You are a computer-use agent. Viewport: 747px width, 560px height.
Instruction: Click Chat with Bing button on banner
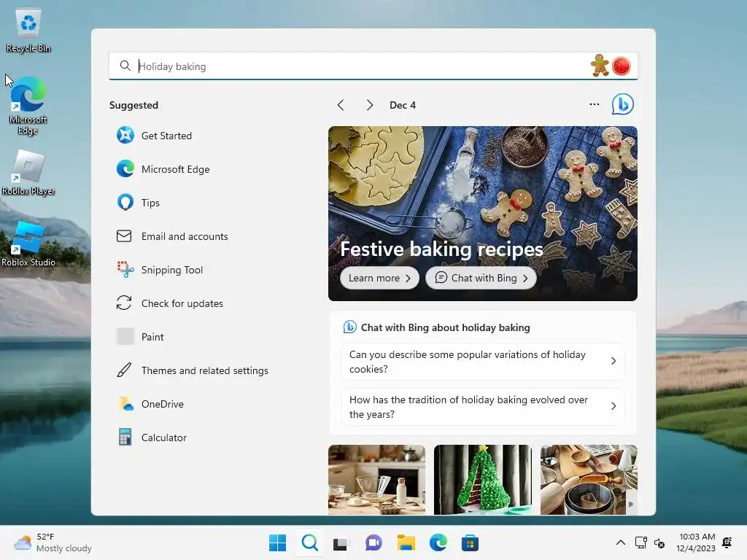(481, 278)
